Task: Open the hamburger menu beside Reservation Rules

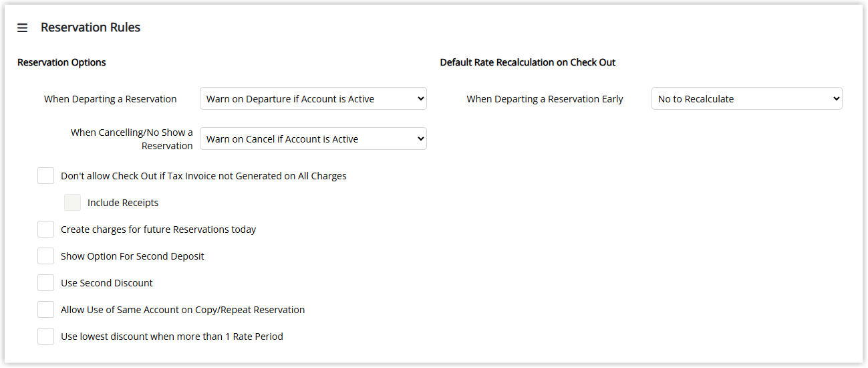Action: pyautogui.click(x=23, y=28)
